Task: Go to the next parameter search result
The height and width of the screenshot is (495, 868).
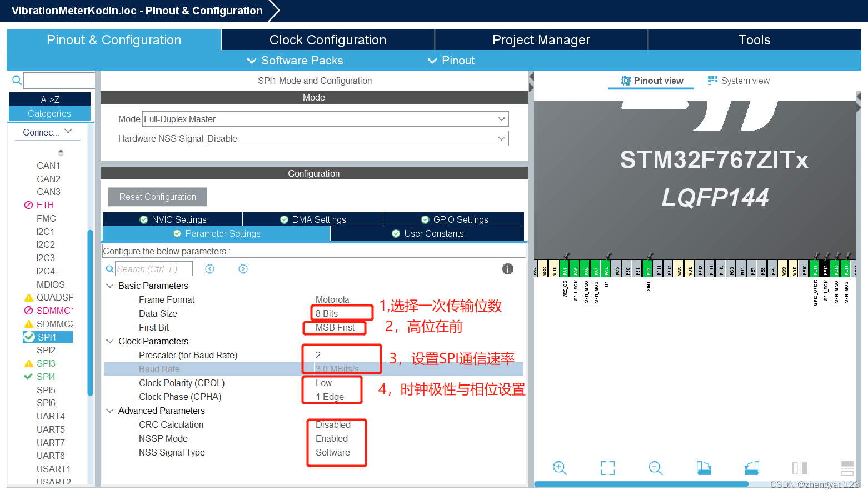Action: pyautogui.click(x=243, y=269)
